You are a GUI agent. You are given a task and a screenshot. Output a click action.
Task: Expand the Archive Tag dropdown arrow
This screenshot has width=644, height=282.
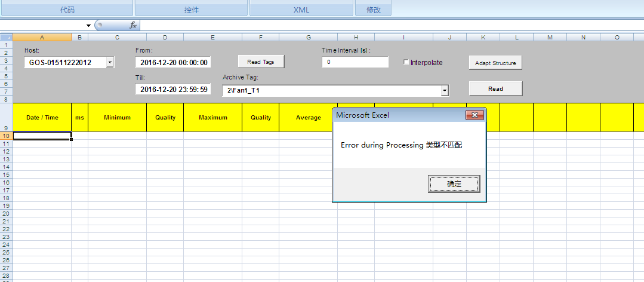(x=445, y=91)
